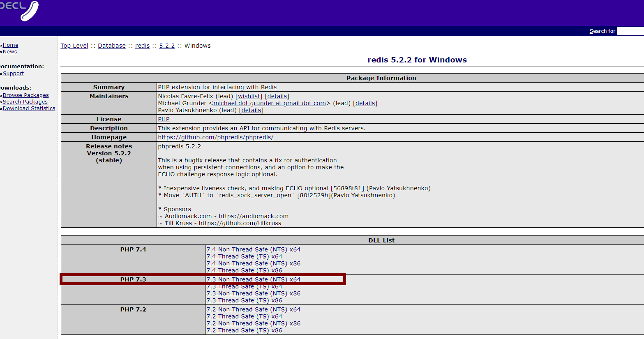Open the News link in the sidebar

(10, 52)
